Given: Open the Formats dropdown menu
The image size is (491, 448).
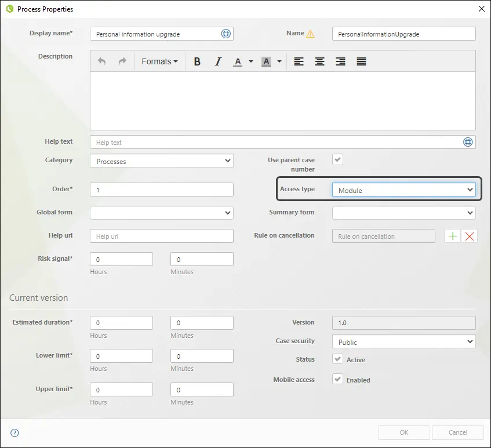Looking at the screenshot, I should [159, 61].
